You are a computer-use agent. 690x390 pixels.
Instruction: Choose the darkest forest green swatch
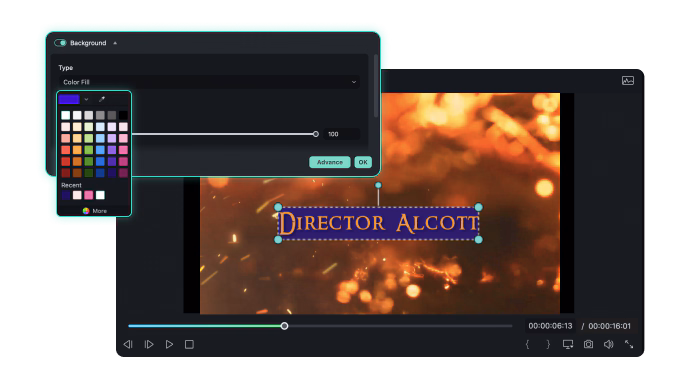tap(89, 173)
